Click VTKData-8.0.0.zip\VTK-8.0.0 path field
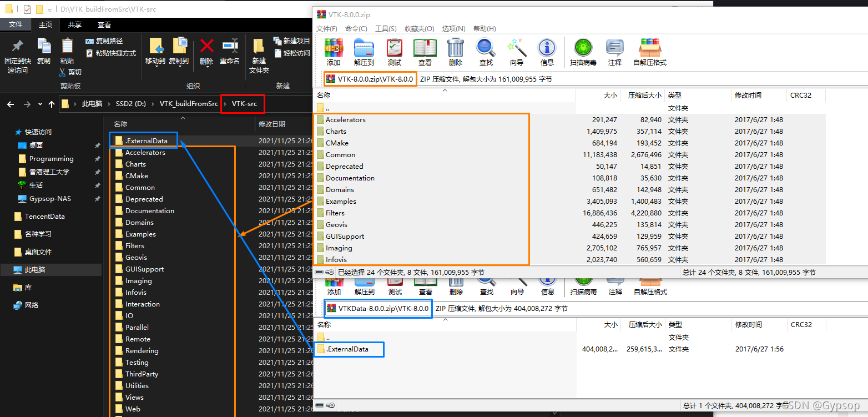868x417 pixels. 378,308
